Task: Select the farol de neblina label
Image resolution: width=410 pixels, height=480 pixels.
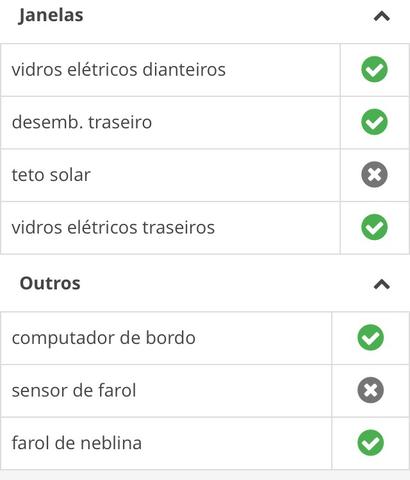Action: pyautogui.click(x=77, y=443)
